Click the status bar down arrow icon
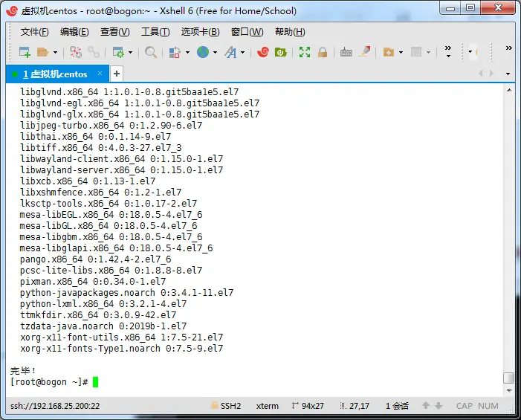The height and width of the screenshot is (420, 521). (x=439, y=405)
